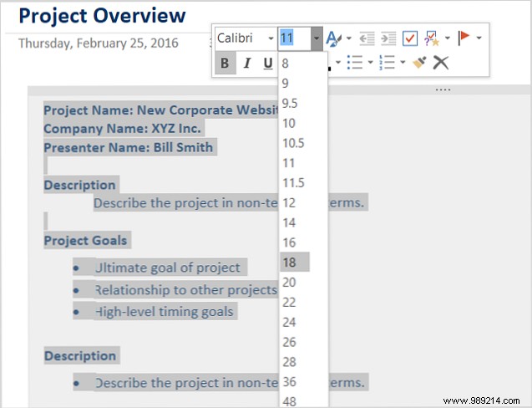The height and width of the screenshot is (408, 532).
Task: Toggle Bold formatting button
Action: tap(225, 63)
